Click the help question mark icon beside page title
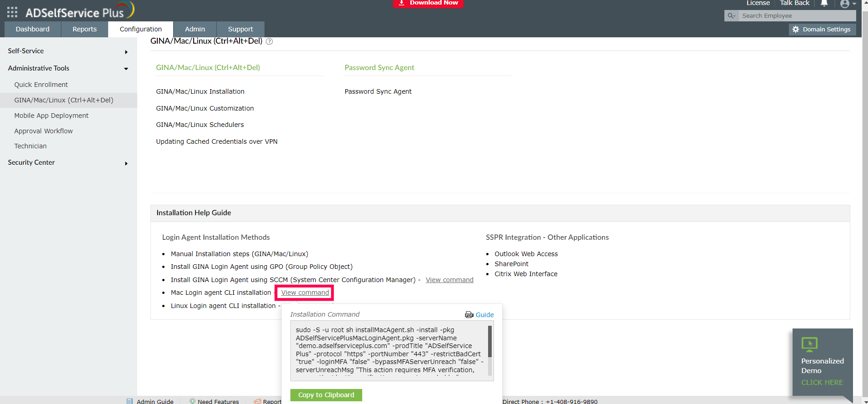 point(269,41)
